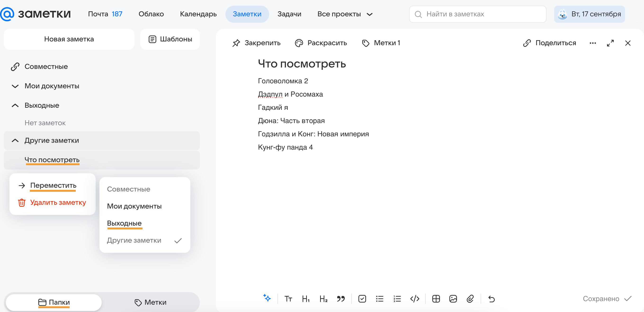Insert an image into the note
The height and width of the screenshot is (312, 644).
click(x=453, y=299)
